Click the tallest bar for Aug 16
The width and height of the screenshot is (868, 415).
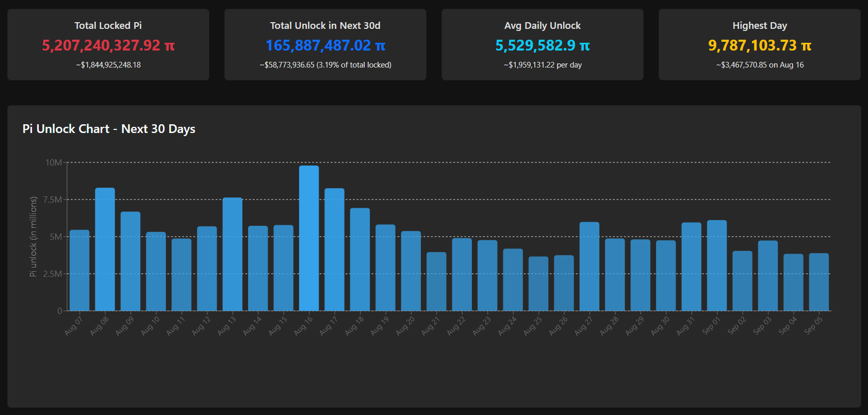click(x=308, y=238)
